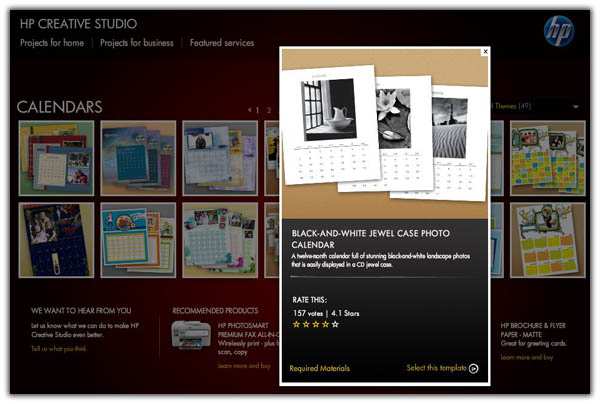Open the first calendar thumbnail in top row

pyautogui.click(x=56, y=158)
